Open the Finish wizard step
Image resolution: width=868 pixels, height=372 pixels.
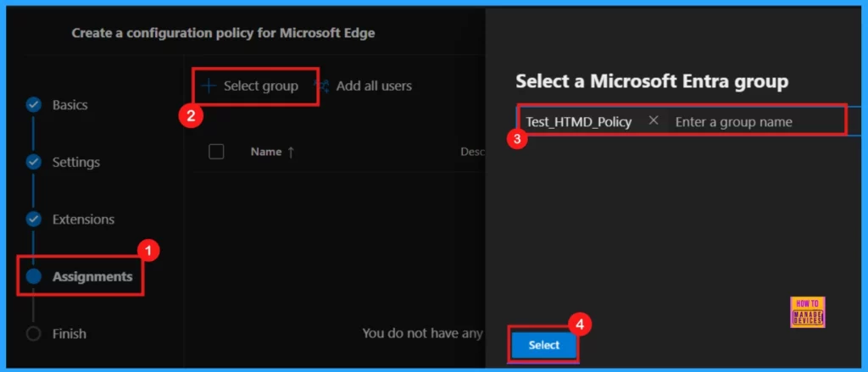pos(70,334)
